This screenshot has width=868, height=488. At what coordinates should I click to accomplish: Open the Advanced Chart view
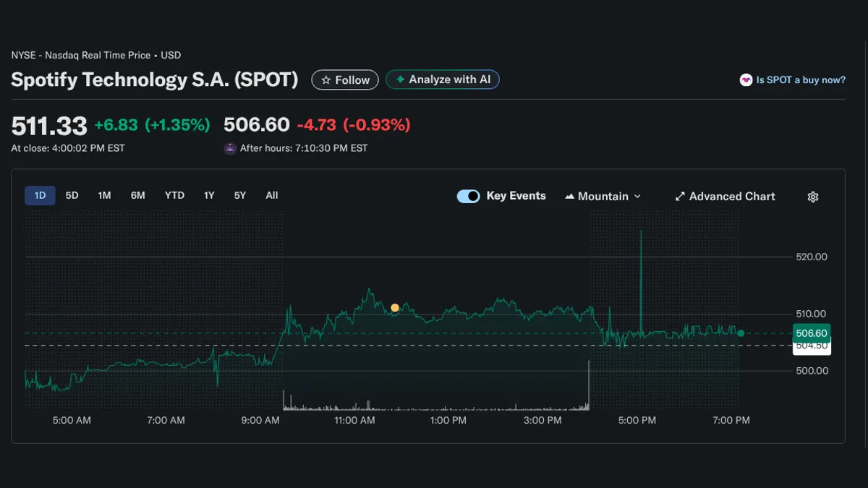725,197
